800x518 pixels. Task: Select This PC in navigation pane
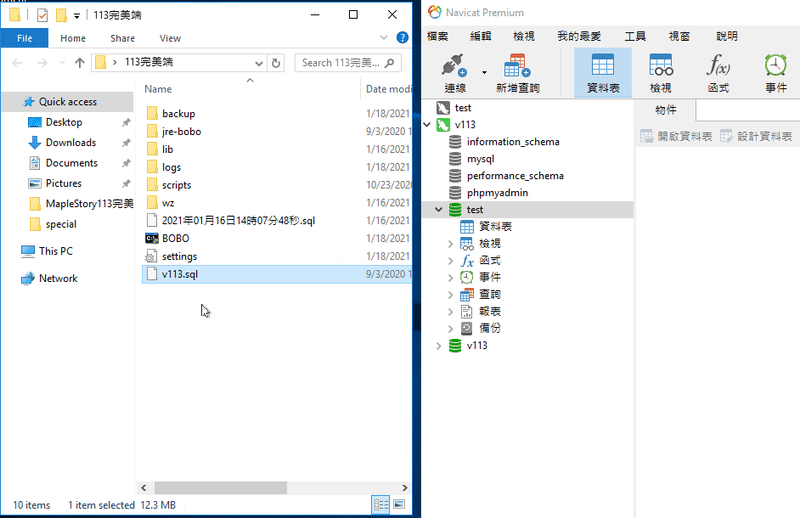56,251
